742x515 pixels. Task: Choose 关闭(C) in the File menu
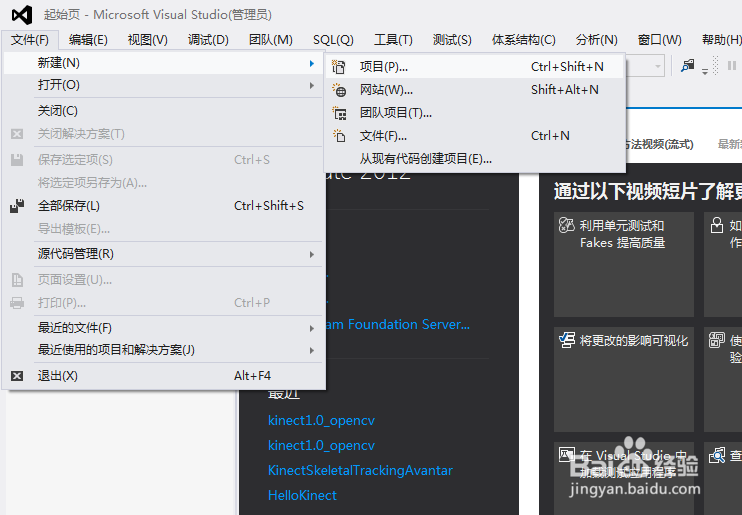click(163, 111)
